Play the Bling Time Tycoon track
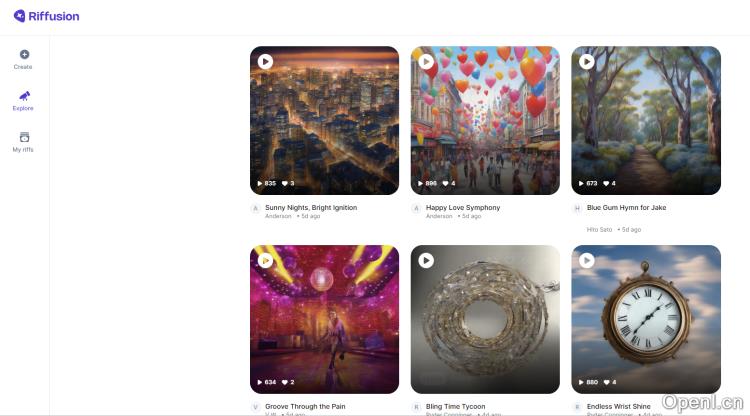 point(426,260)
